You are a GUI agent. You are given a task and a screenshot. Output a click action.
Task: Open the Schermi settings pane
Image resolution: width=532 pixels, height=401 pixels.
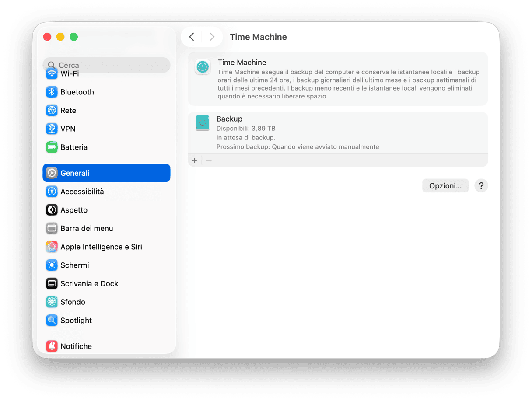[74, 265]
